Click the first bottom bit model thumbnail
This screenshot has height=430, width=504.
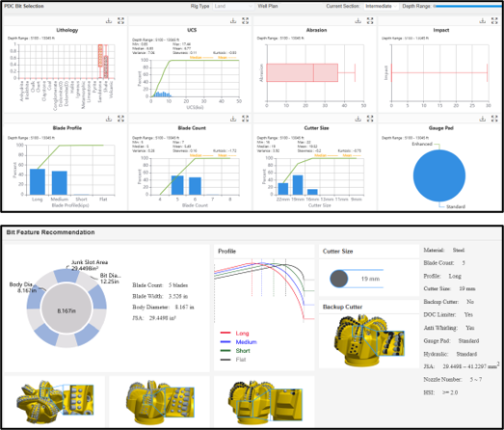pos(55,402)
